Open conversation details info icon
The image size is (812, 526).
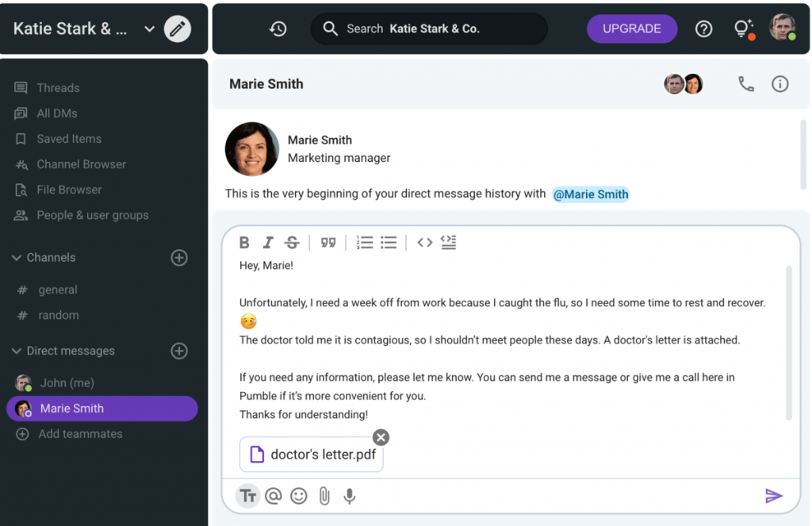780,84
